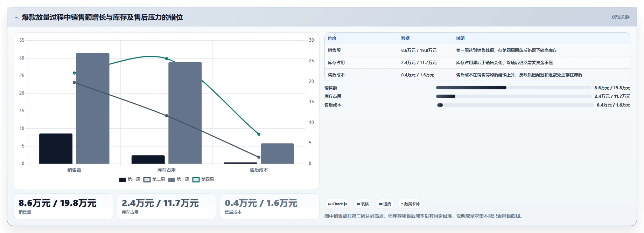
Task: Click the left axis tick label 35
Action: point(22,40)
